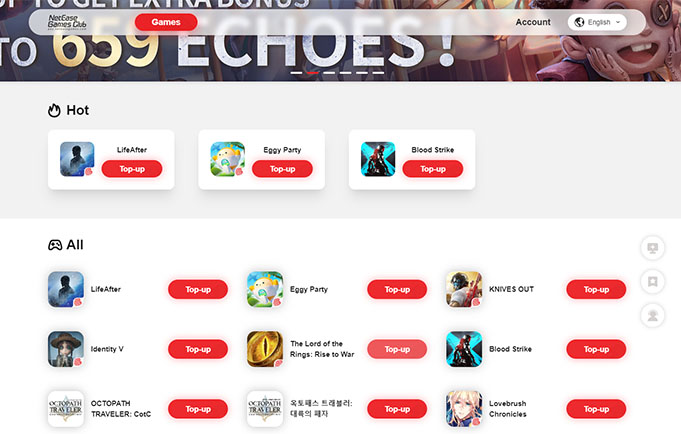Screen dimensions: 681x434
Task: Expand the English language dropdown
Action: point(597,22)
